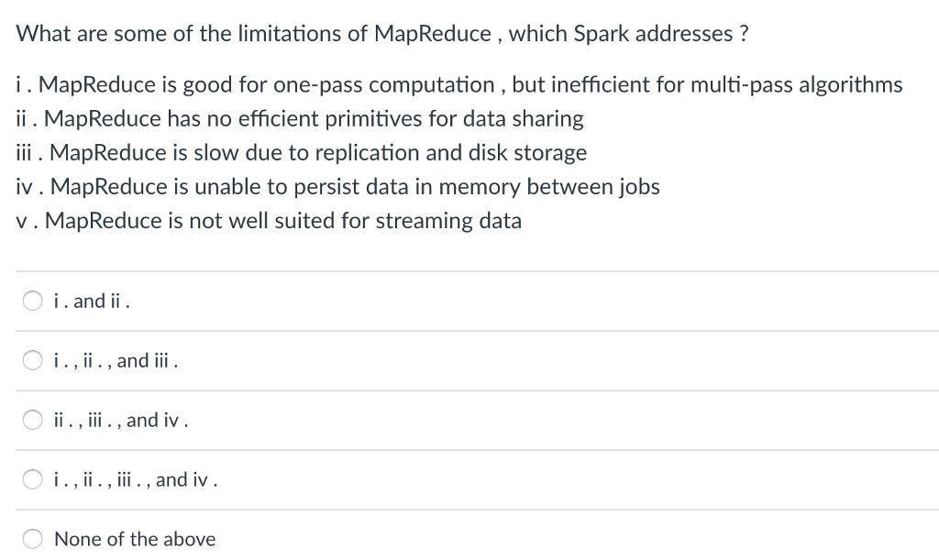Click the question text about MapReduce limitations
939x560 pixels.
tap(382, 35)
